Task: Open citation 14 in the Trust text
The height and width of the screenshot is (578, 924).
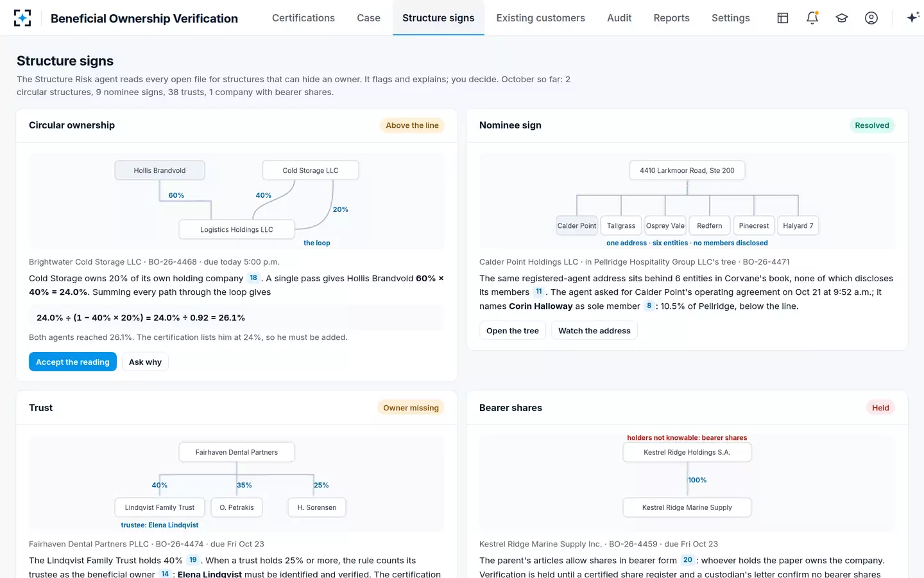Action: pyautogui.click(x=165, y=574)
